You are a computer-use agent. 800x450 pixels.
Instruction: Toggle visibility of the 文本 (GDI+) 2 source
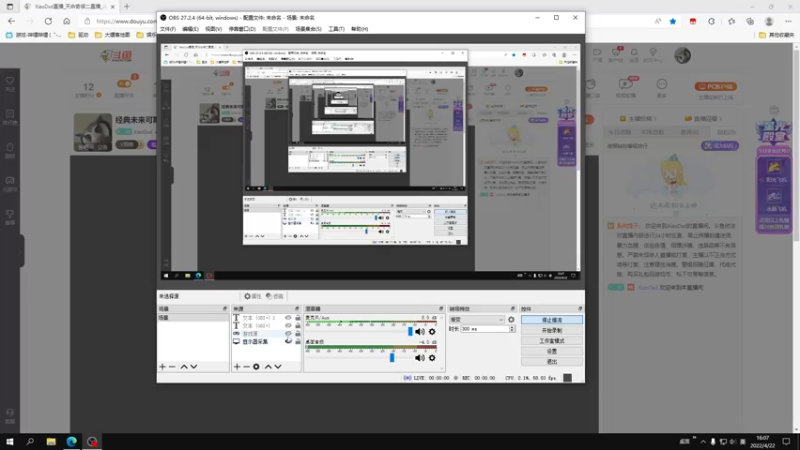[x=288, y=317]
